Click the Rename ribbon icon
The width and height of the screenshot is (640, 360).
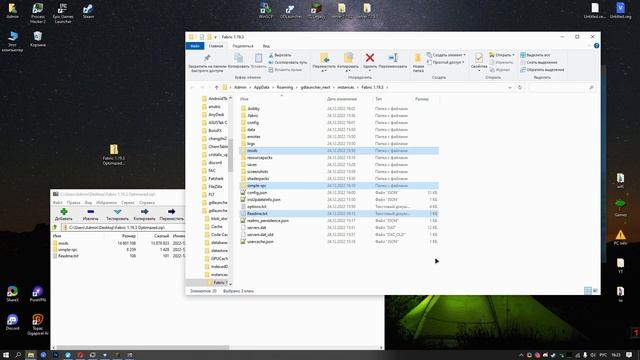[x=393, y=58]
